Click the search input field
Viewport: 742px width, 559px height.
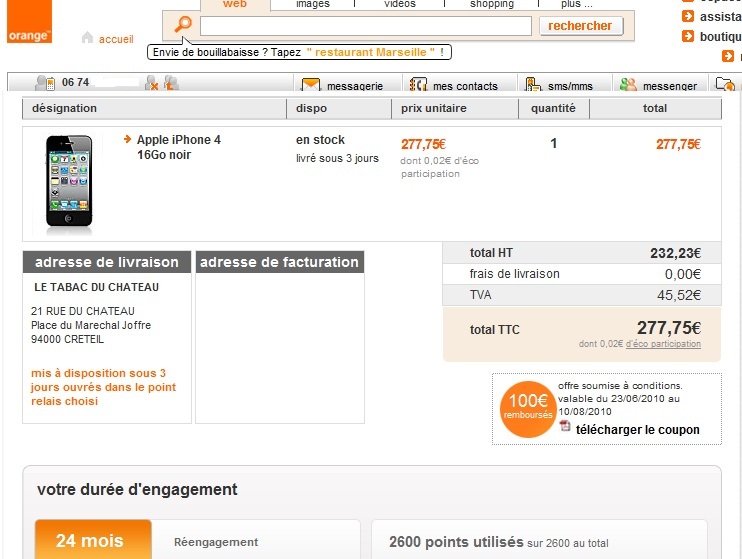pos(366,26)
